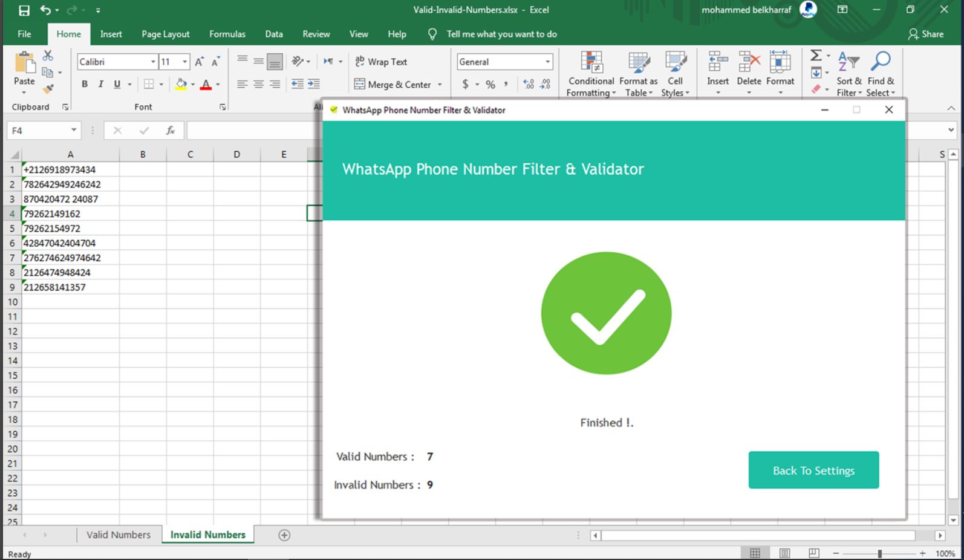964x560 pixels.
Task: Apply percent style
Action: [490, 84]
